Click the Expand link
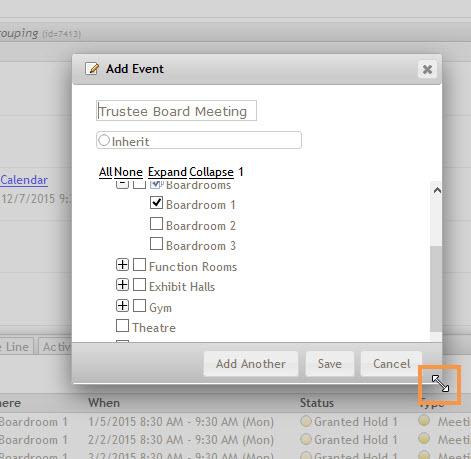 point(167,172)
